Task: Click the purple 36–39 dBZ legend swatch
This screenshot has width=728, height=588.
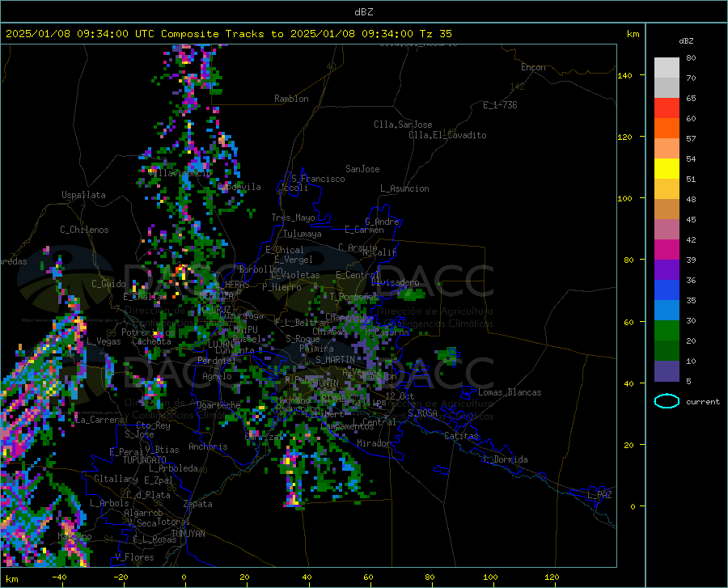Action: click(667, 270)
